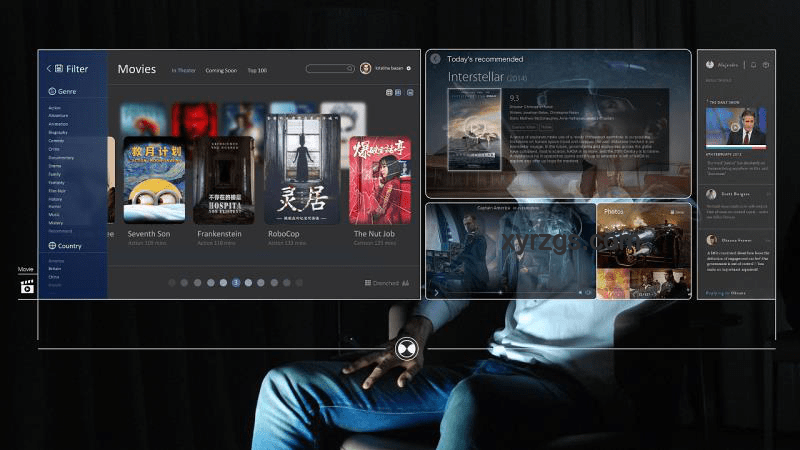
Task: Click Scott Burgess avatar
Action: point(711,194)
